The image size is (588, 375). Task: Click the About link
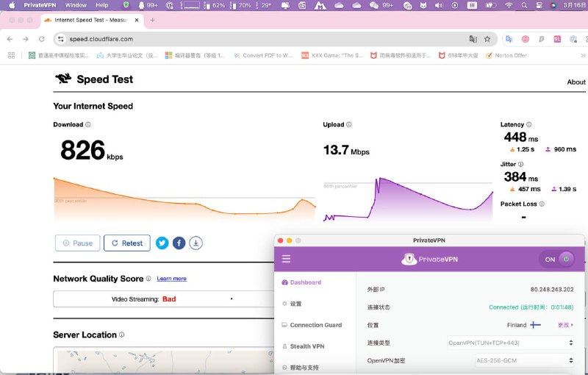click(x=576, y=82)
